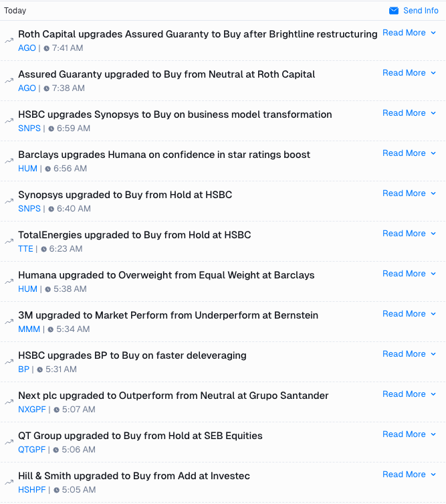
Task: Click trend icon beside Next plc upgraded headline
Action: (9, 402)
